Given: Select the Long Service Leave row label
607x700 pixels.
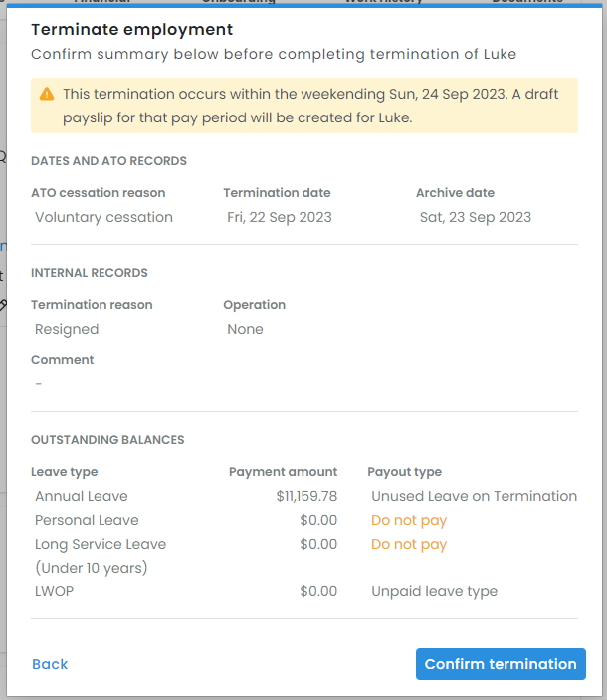Looking at the screenshot, I should pyautogui.click(x=101, y=544).
